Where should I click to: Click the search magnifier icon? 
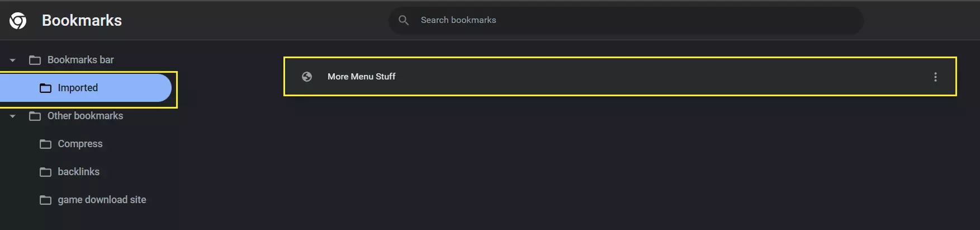[404, 20]
